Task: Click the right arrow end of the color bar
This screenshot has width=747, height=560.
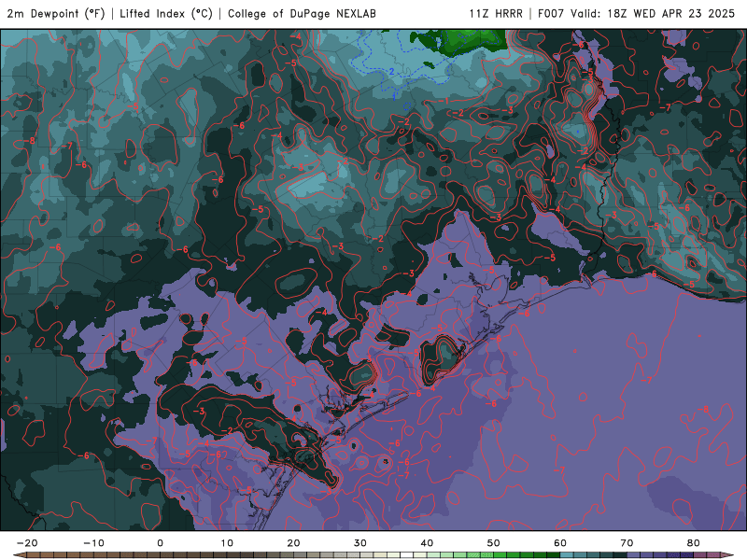Action: click(727, 555)
